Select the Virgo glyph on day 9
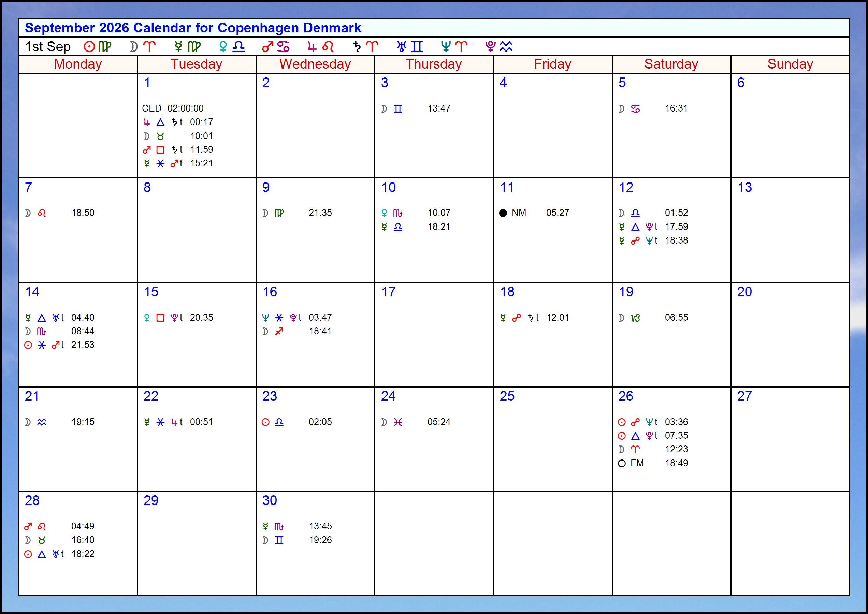868x614 pixels. 279,213
